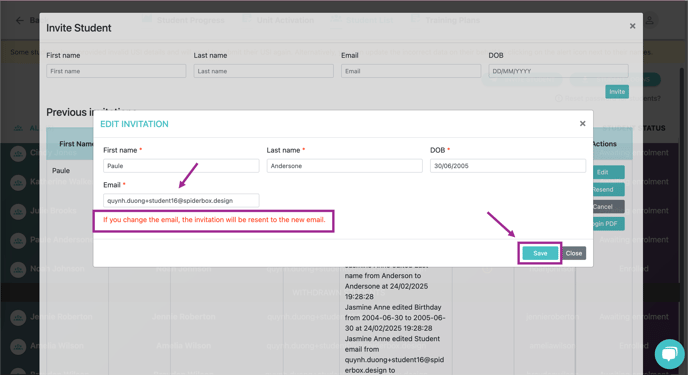
Task: Click First name input in Invite Student form
Action: [x=116, y=71]
